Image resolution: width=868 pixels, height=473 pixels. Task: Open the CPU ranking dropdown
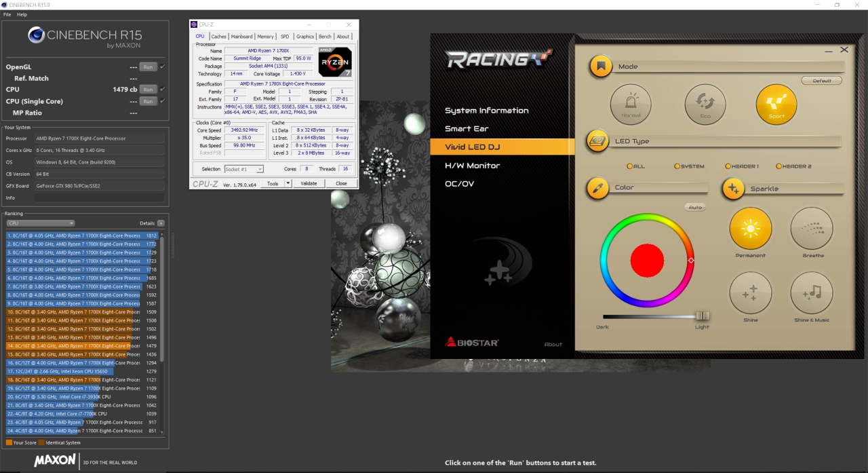(41, 223)
